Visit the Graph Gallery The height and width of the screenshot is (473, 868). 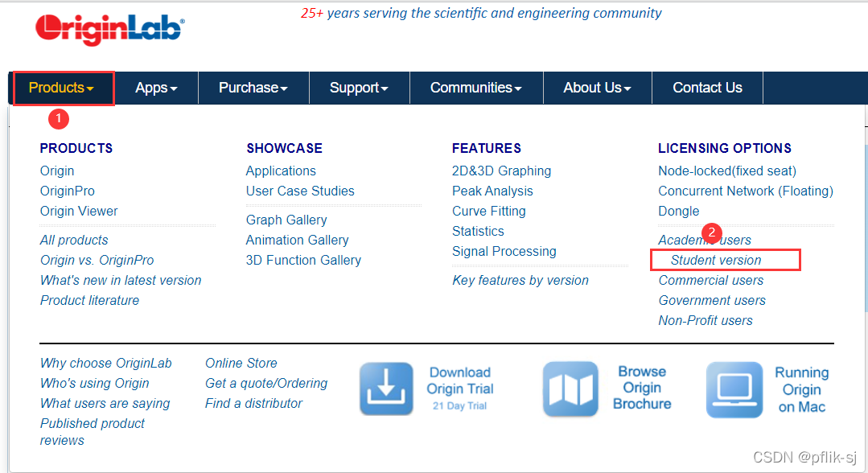(x=286, y=220)
